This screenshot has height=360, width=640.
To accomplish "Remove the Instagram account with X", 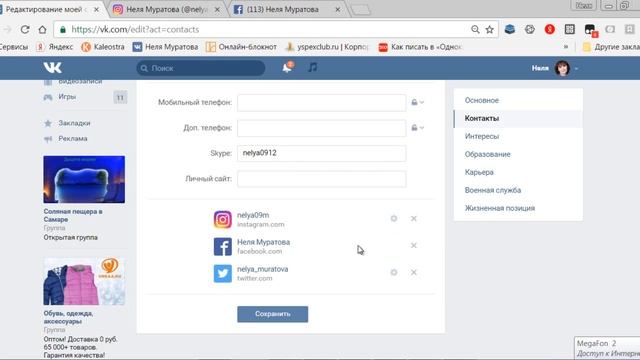I will point(414,218).
